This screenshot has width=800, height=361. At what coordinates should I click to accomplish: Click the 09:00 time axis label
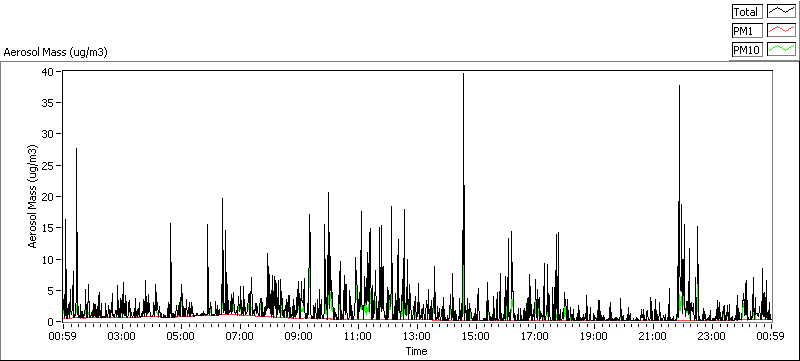pyautogui.click(x=298, y=336)
